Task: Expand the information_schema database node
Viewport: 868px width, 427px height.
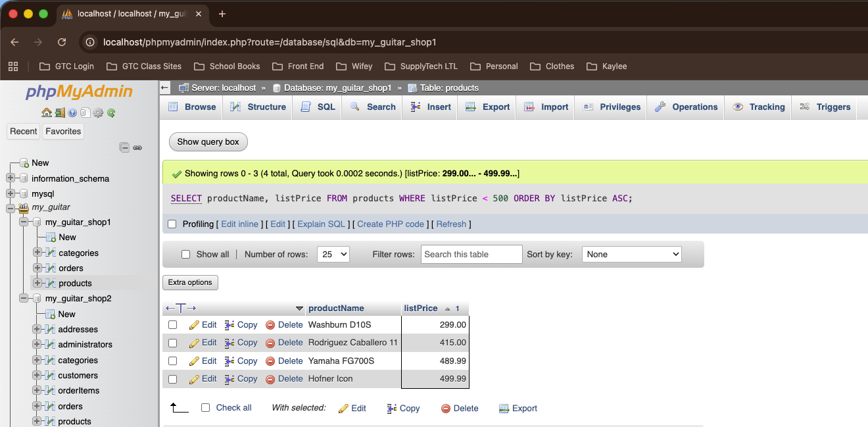Action: click(11, 178)
